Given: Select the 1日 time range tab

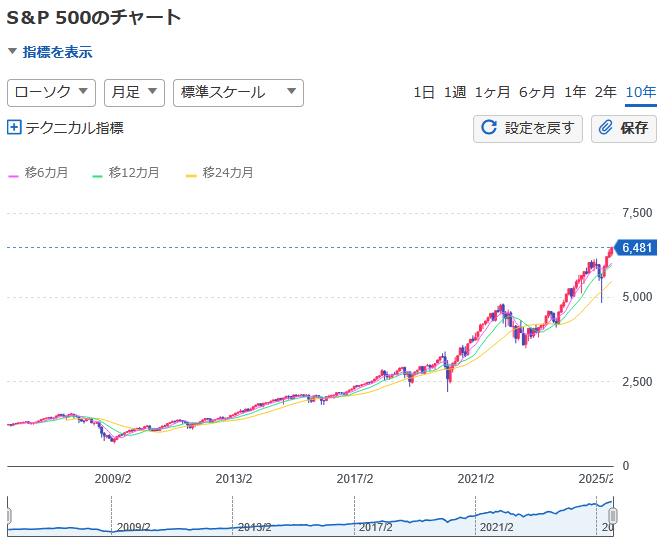Looking at the screenshot, I should click(x=424, y=92).
